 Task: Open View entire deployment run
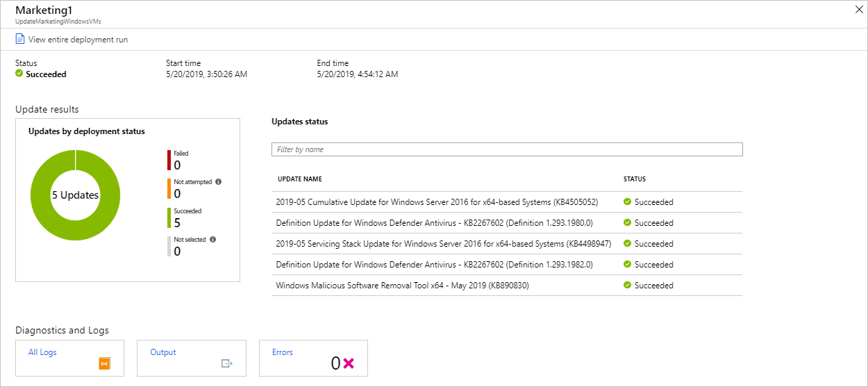(x=78, y=40)
